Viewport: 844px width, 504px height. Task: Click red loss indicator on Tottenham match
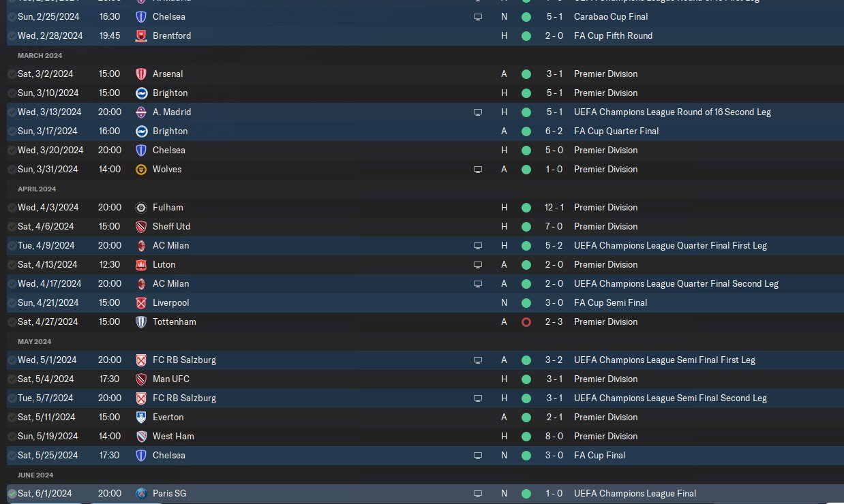click(526, 321)
